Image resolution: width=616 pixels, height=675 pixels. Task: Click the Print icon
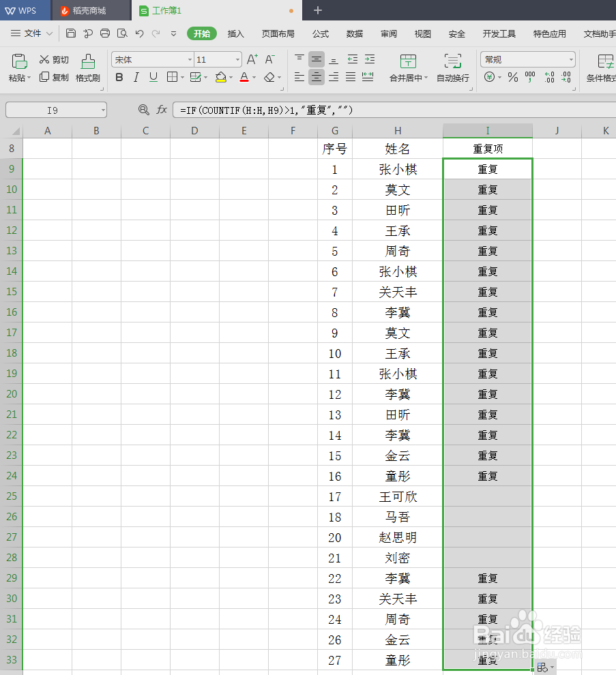pyautogui.click(x=105, y=33)
